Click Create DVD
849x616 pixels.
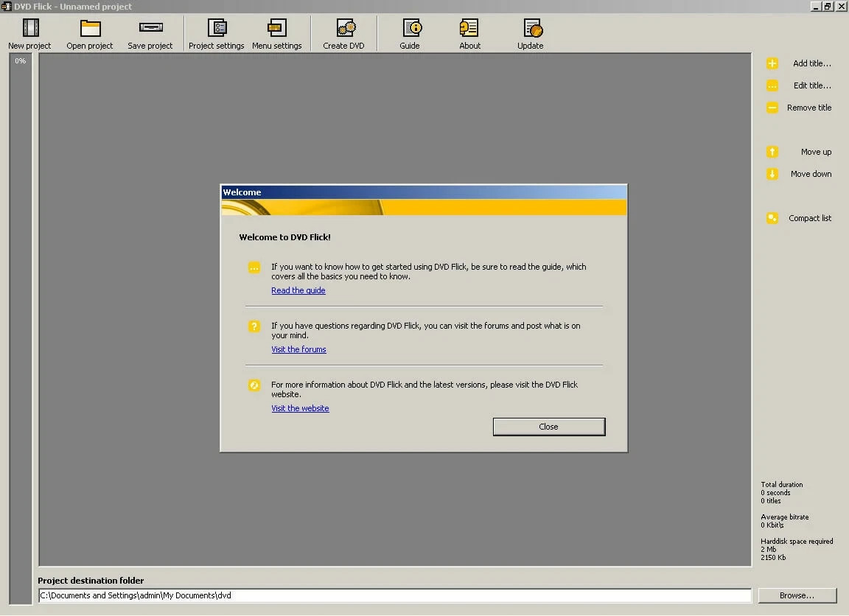(343, 33)
